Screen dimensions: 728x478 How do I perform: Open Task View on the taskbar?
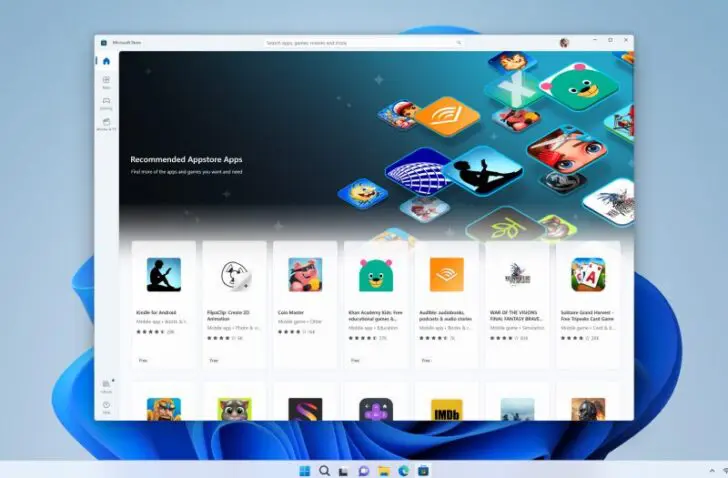coord(344,471)
